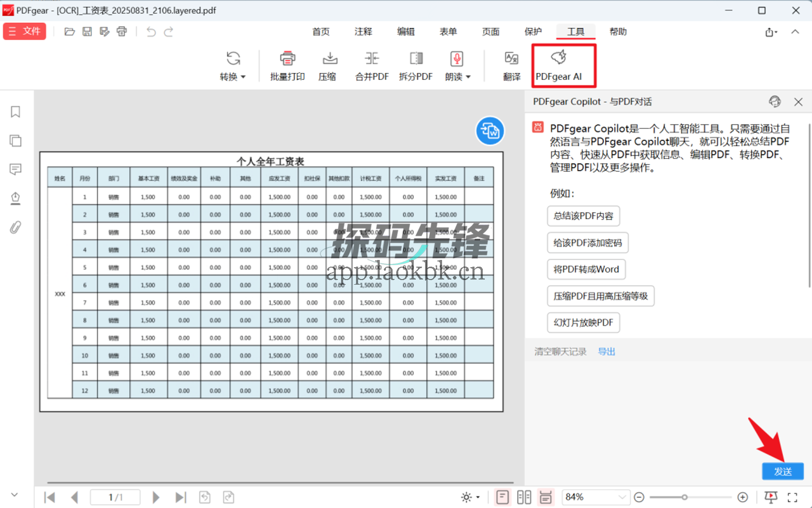Viewport: 812px width, 508px height.
Task: Click the rotate right page icon
Action: click(229, 497)
